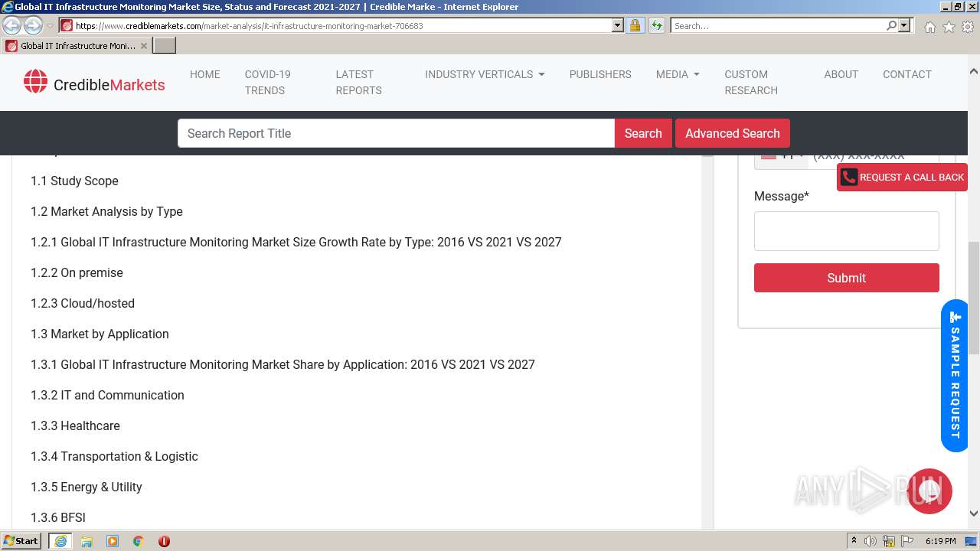Expand the address bar URL dropdown
This screenshot has width=980, height=551.
click(x=618, y=25)
